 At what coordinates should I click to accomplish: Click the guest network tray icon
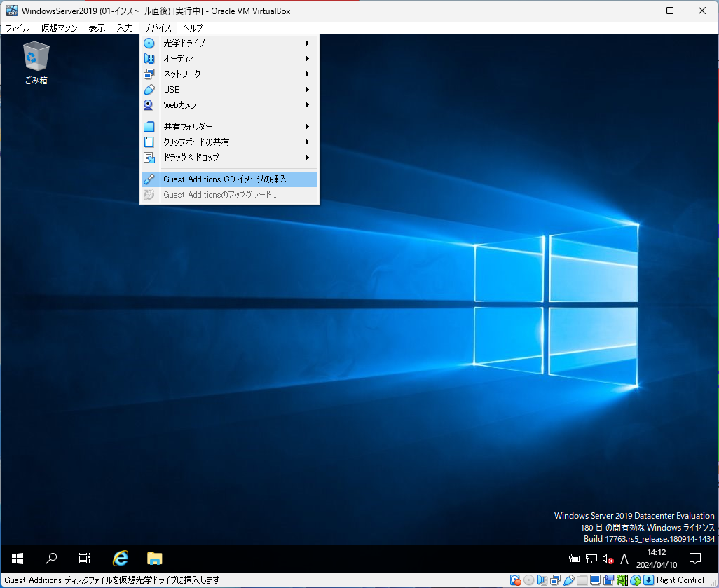click(591, 559)
